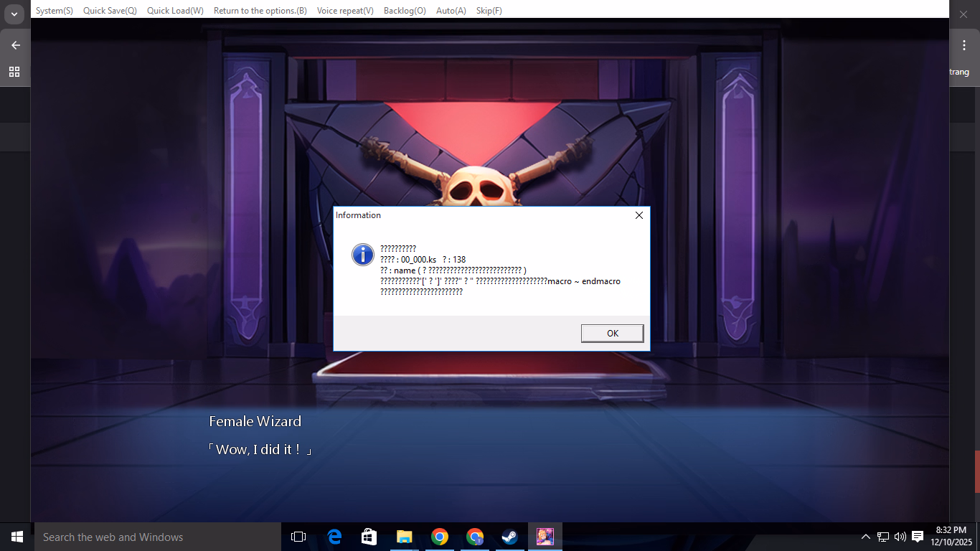Activate Auto(A) in the menu bar
The width and height of the screenshot is (980, 551).
click(x=451, y=11)
